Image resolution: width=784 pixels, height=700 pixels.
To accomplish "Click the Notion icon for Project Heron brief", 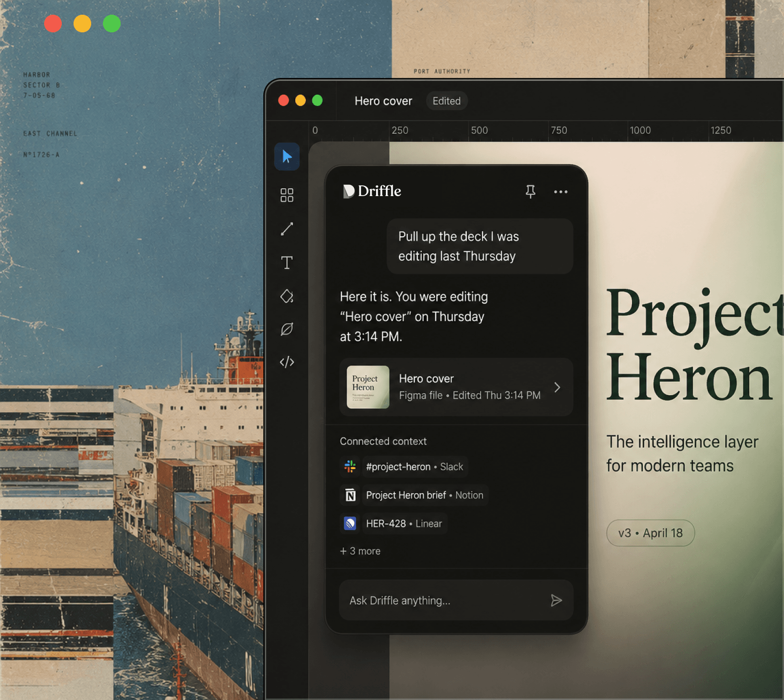I will click(350, 495).
